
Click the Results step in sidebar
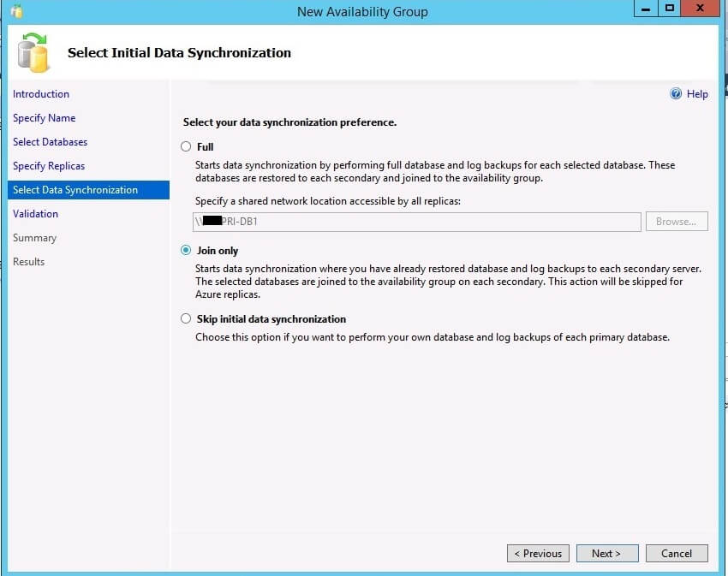[x=28, y=262]
